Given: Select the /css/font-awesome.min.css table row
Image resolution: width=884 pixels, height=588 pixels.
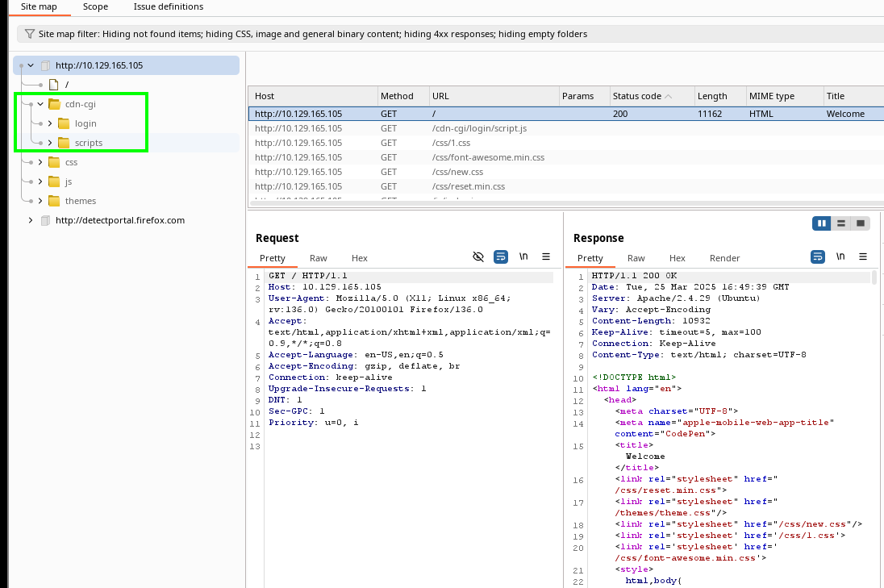Looking at the screenshot, I should point(566,158).
